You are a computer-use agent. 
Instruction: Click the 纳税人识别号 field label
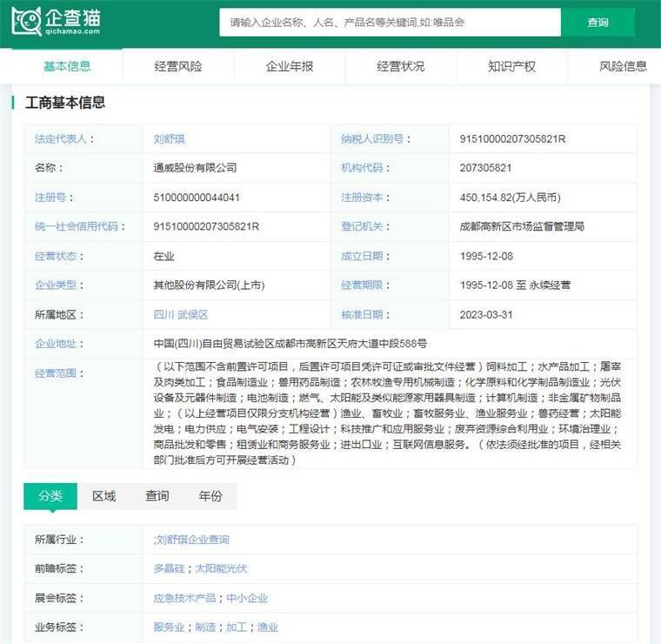click(x=376, y=138)
